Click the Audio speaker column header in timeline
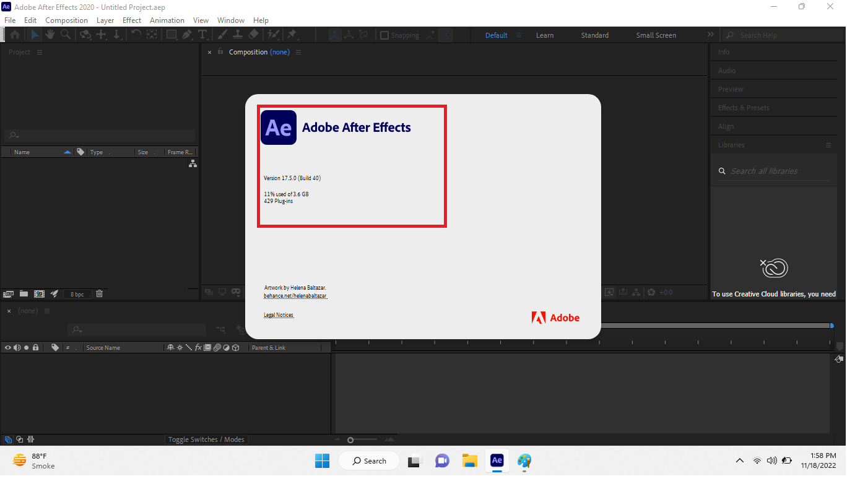868x484 pixels. pyautogui.click(x=17, y=348)
